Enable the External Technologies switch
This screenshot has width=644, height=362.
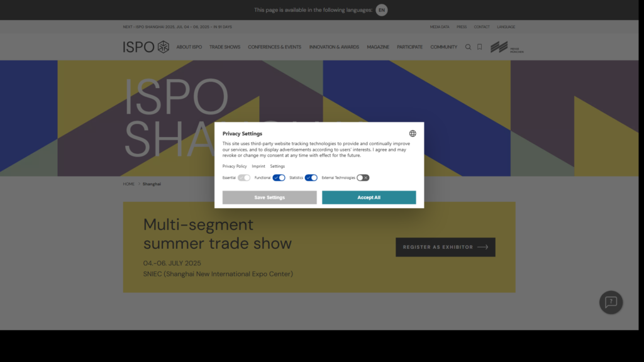(x=363, y=178)
